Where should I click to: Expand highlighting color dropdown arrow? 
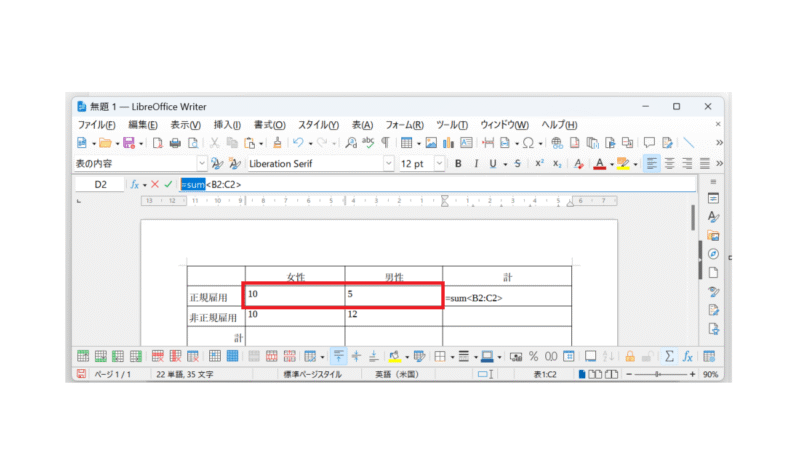click(635, 164)
